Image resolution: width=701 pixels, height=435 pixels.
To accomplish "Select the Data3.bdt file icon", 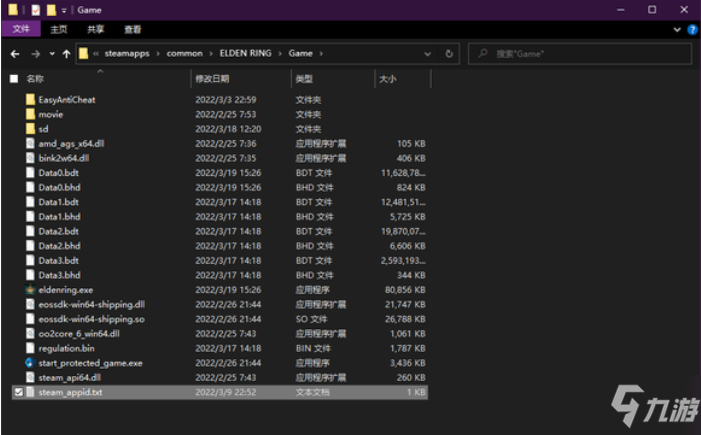I will pos(30,261).
